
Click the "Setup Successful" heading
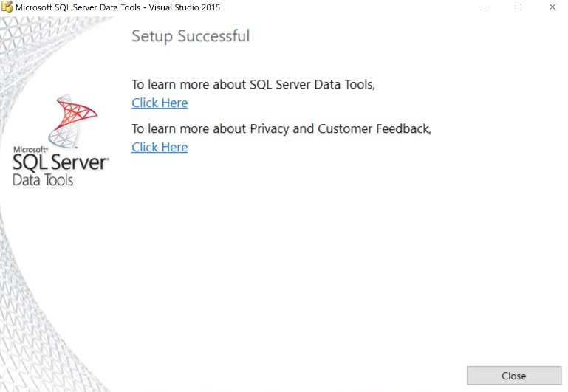(191, 36)
